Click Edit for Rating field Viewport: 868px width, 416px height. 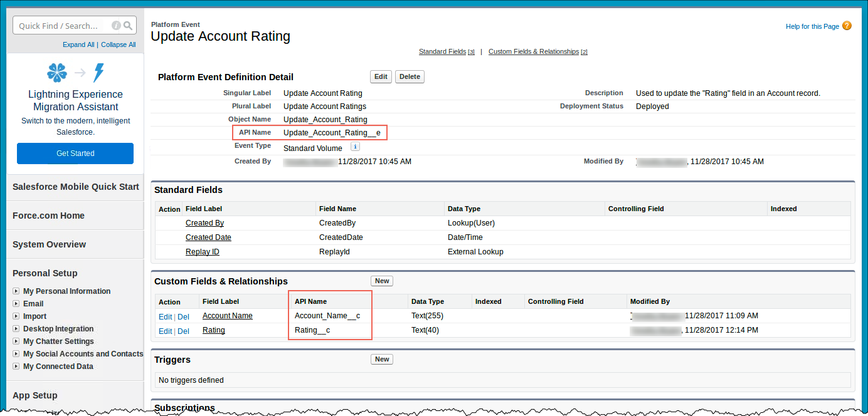[x=165, y=331]
